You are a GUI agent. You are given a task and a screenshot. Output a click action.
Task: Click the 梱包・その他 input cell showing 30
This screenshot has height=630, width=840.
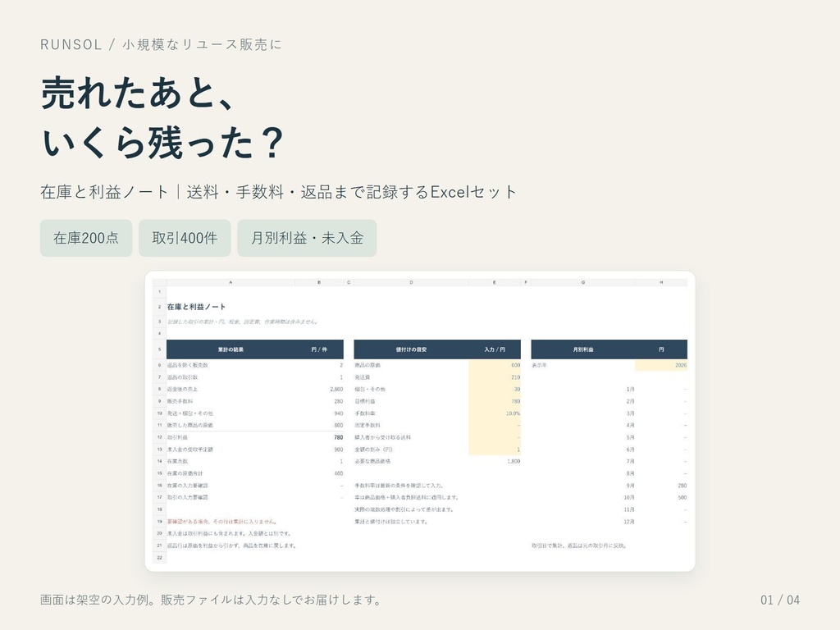pos(495,390)
